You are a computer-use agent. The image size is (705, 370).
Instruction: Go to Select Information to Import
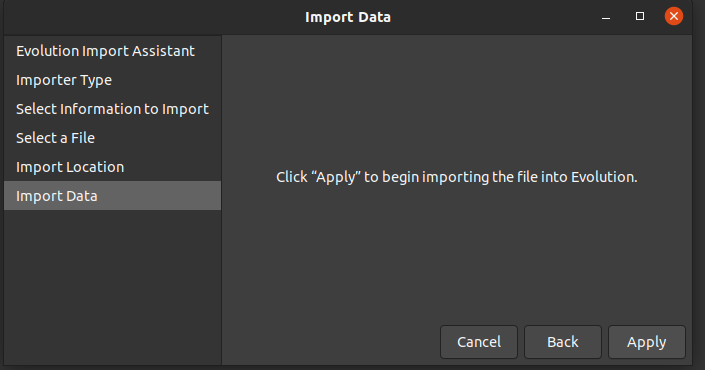point(112,109)
